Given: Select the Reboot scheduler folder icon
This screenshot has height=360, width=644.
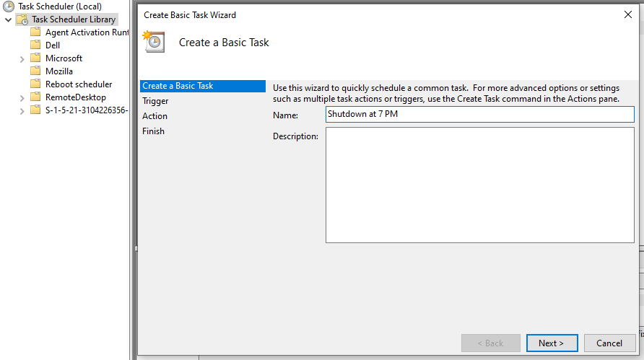Looking at the screenshot, I should pos(35,84).
